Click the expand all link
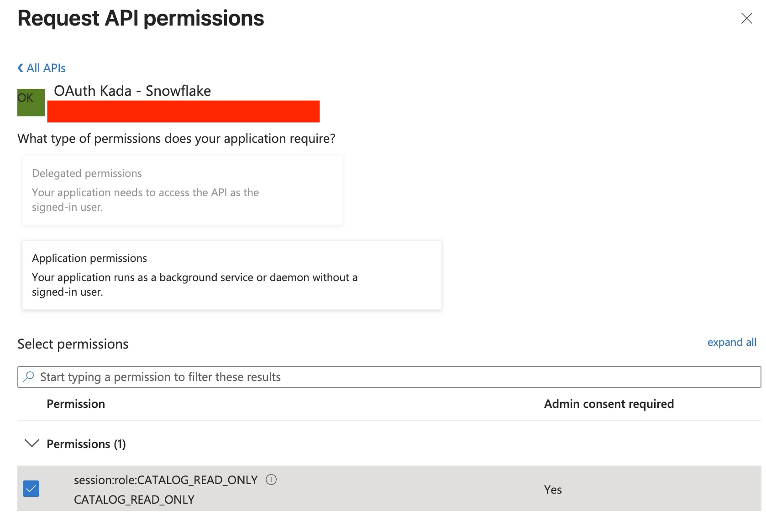The width and height of the screenshot is (766, 532). click(731, 342)
